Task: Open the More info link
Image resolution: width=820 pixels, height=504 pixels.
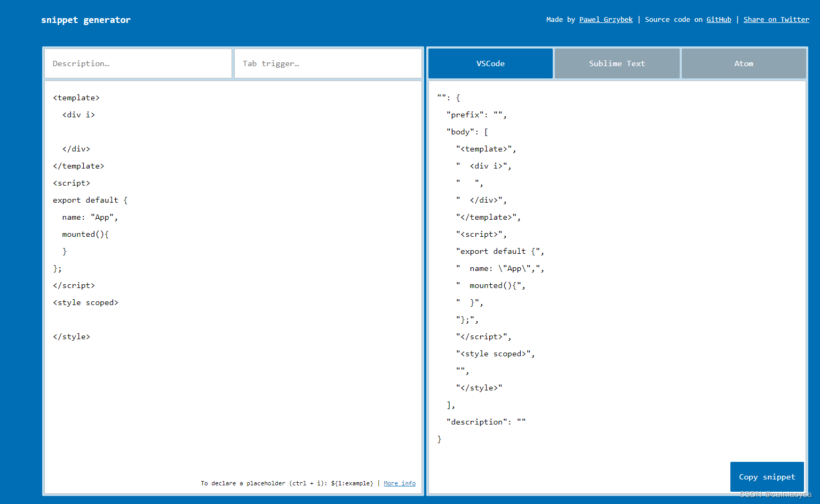Action: pos(400,483)
